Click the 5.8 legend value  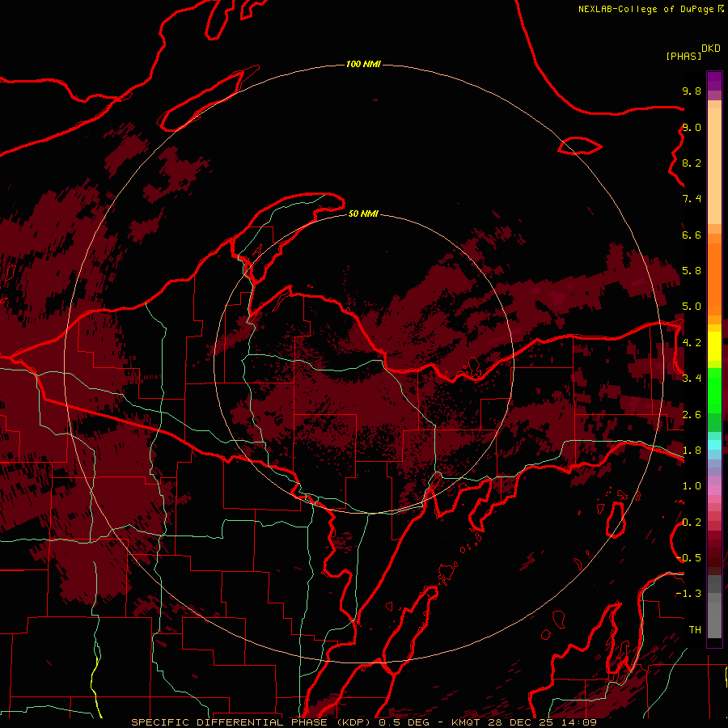tap(692, 271)
